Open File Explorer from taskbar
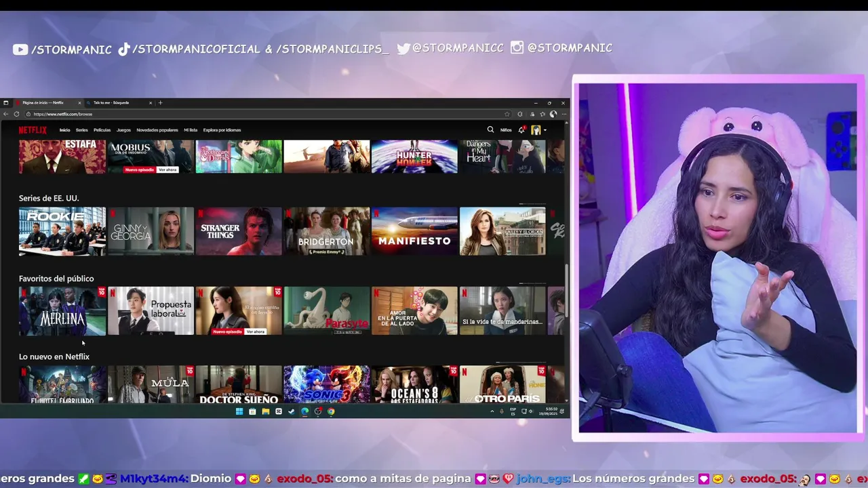Screen dimensions: 868x488 (266, 411)
